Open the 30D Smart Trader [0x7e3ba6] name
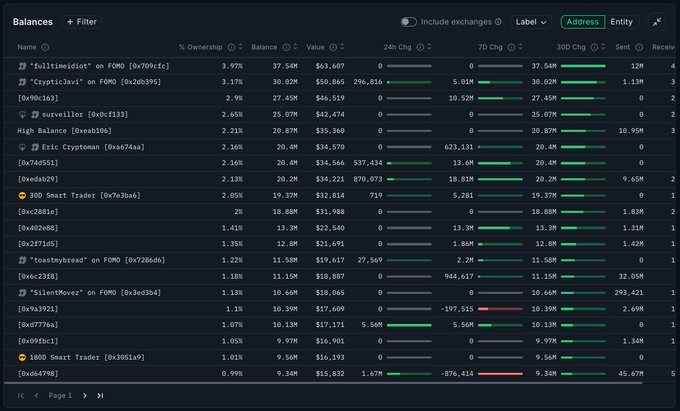 coord(85,196)
